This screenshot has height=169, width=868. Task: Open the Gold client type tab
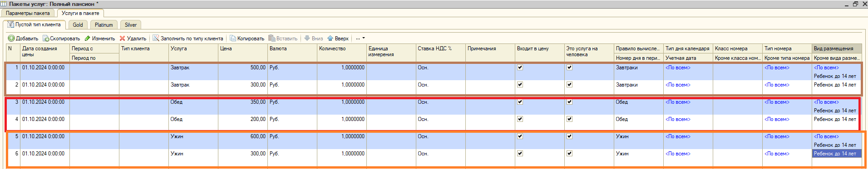(78, 25)
